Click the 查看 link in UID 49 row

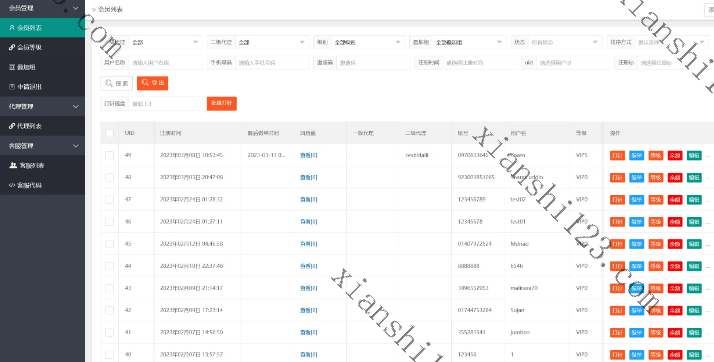[x=308, y=155]
